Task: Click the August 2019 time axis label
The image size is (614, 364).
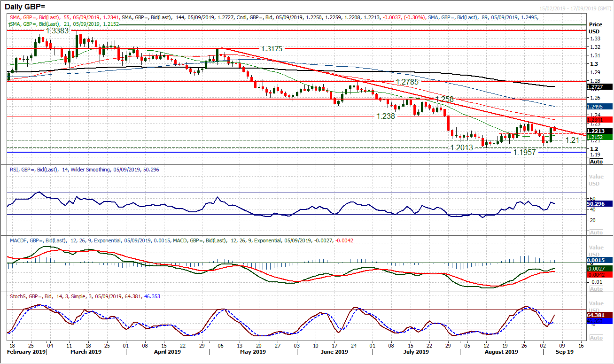Action: coord(501,351)
